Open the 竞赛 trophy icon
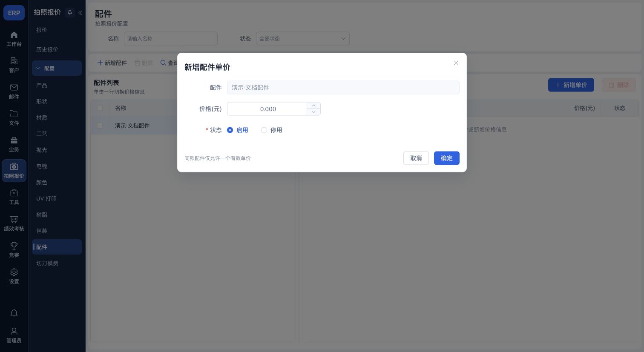Screen dimensions: 644x352 pyautogui.click(x=14, y=246)
